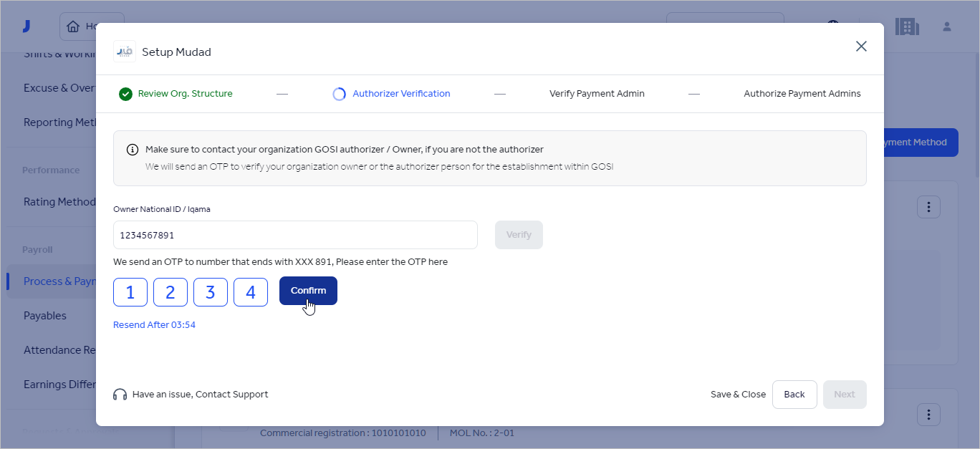Image resolution: width=980 pixels, height=449 pixels.
Task: Click the first OTP digit box
Action: [x=130, y=292]
